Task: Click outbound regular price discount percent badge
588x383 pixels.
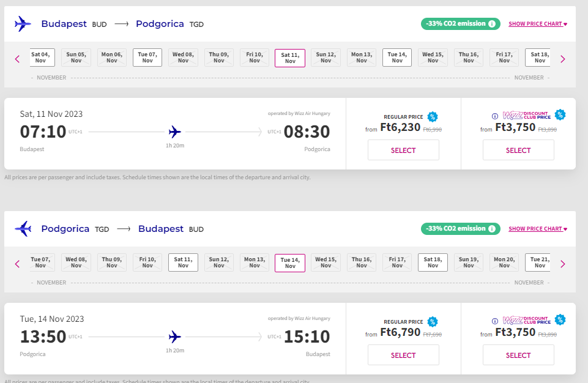Action: click(433, 117)
